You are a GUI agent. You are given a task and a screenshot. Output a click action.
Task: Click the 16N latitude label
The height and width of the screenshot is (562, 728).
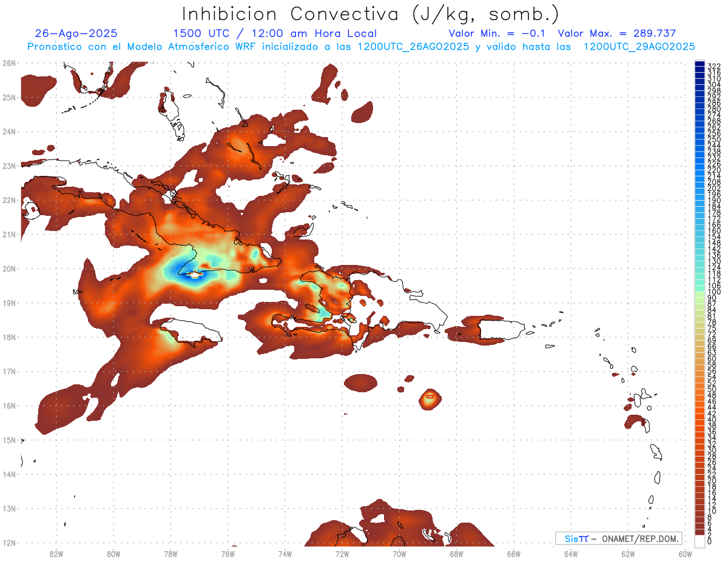click(8, 406)
